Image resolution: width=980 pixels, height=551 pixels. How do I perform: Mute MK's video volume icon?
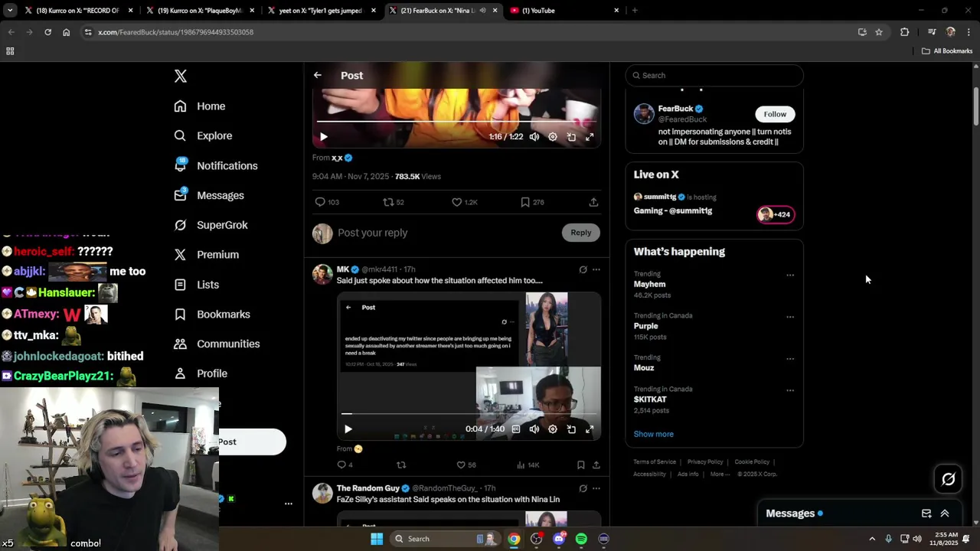pos(534,429)
